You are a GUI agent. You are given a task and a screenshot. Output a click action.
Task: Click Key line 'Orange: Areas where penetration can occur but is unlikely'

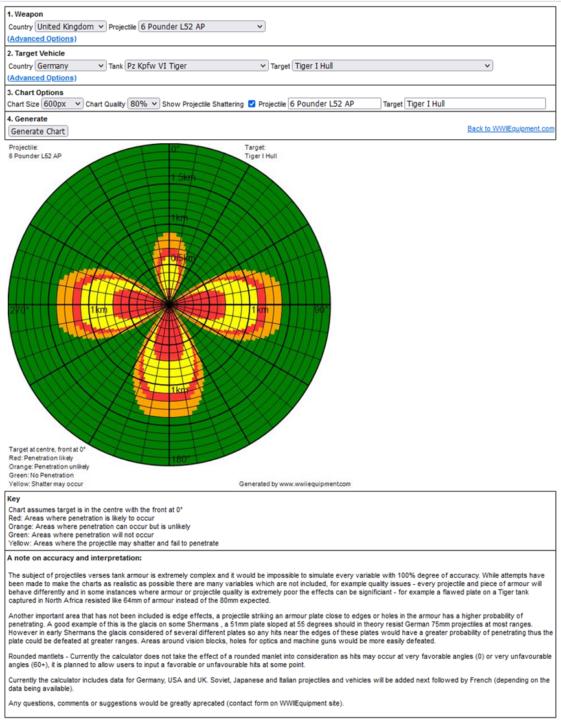(x=99, y=527)
